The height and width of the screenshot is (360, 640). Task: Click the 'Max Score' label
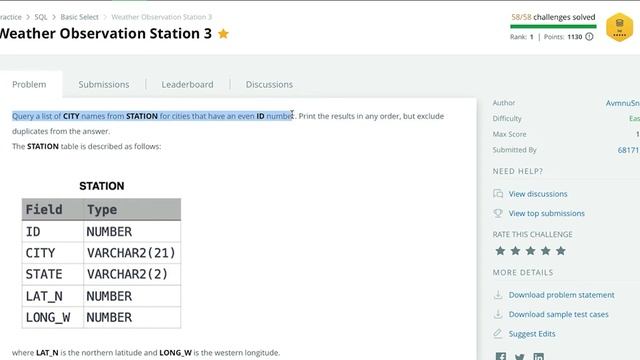(x=509, y=134)
